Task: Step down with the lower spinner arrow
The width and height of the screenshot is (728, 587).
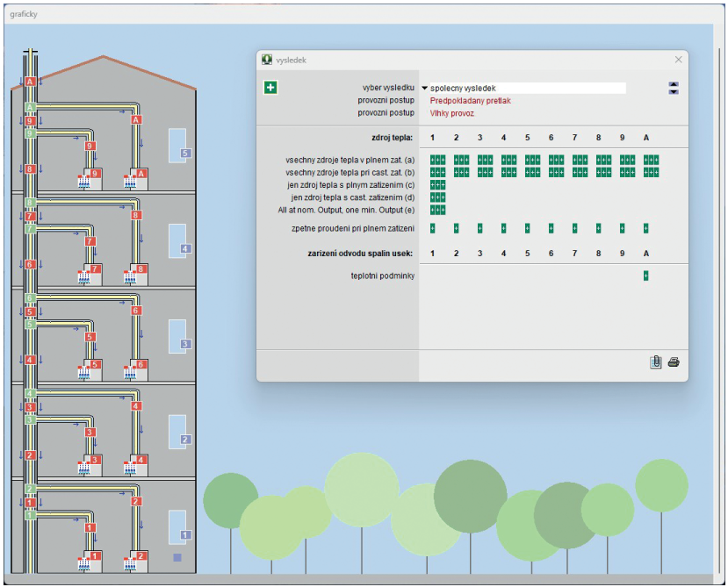Action: coord(674,91)
